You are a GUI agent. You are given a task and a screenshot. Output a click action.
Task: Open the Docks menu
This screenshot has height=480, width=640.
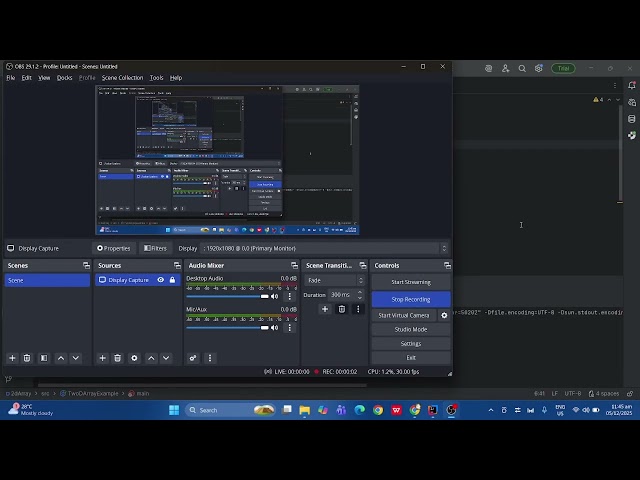tap(64, 77)
